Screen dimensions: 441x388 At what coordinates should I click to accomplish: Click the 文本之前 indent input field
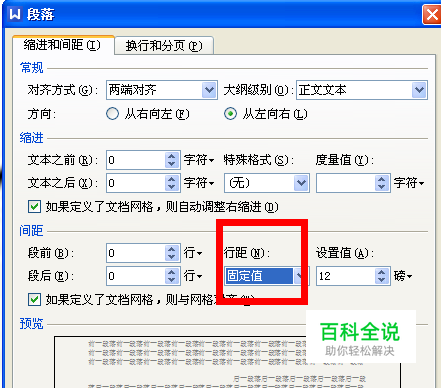click(136, 160)
